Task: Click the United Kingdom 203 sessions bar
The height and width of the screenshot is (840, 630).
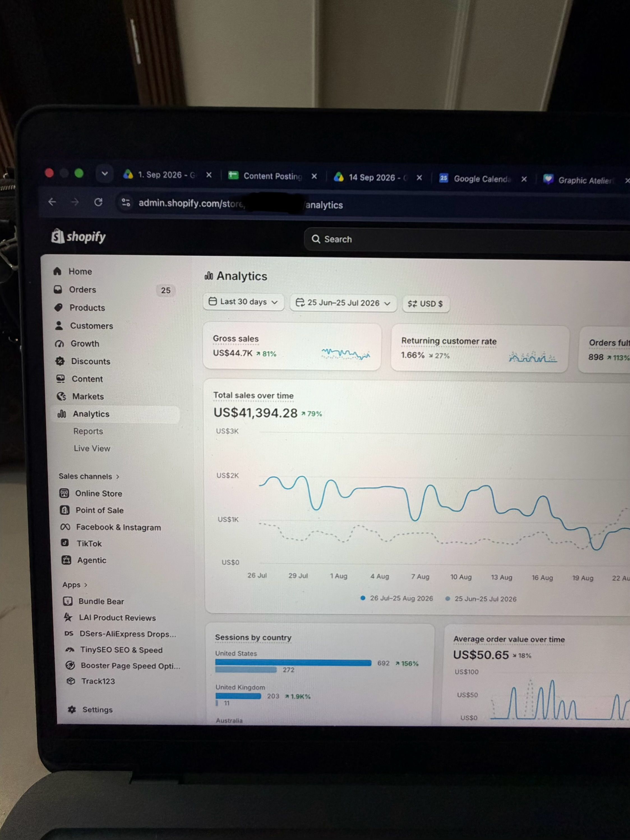Action: pyautogui.click(x=238, y=696)
